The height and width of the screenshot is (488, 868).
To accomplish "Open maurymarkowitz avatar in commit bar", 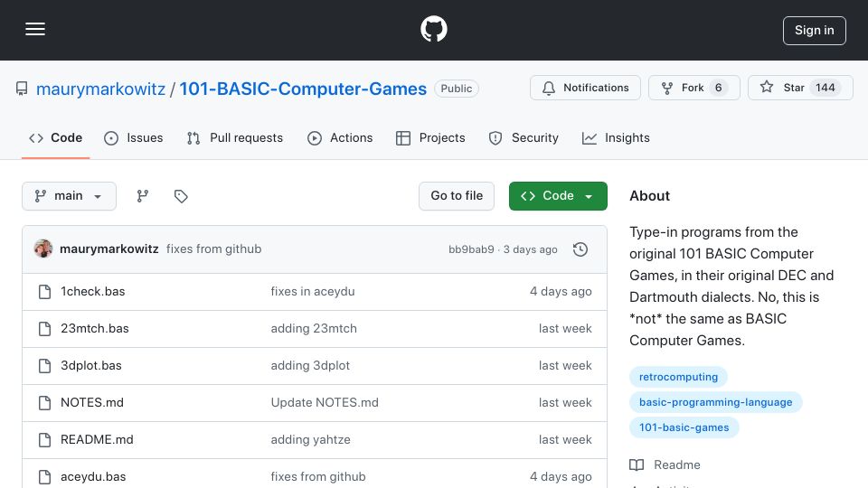I will [43, 249].
